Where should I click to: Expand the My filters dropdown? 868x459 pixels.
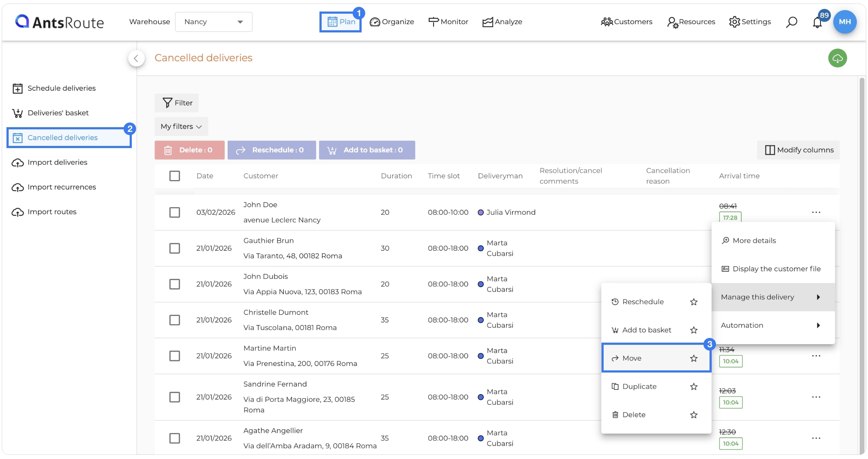click(x=181, y=126)
